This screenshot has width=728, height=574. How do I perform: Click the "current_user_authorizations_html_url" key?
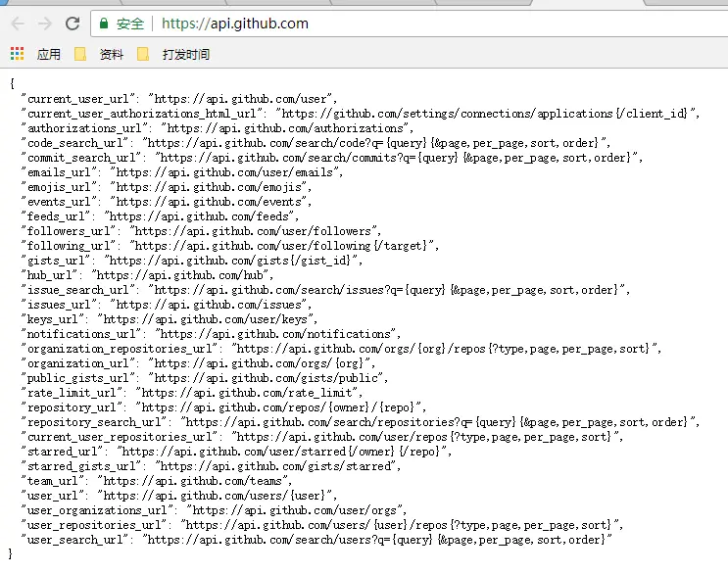pos(142,114)
